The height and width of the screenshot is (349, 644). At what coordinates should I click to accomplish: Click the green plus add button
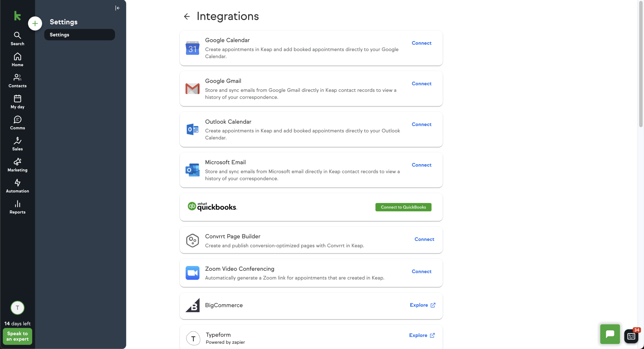click(x=35, y=23)
